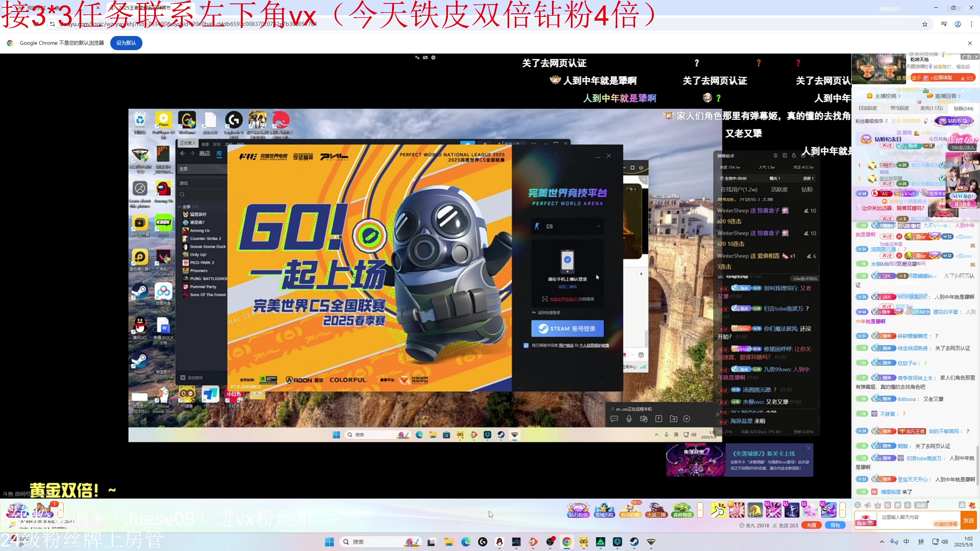Image resolution: width=980 pixels, height=551 pixels.
Task: Click 收藏的弹幕 saved danmaku button
Action: (946, 524)
